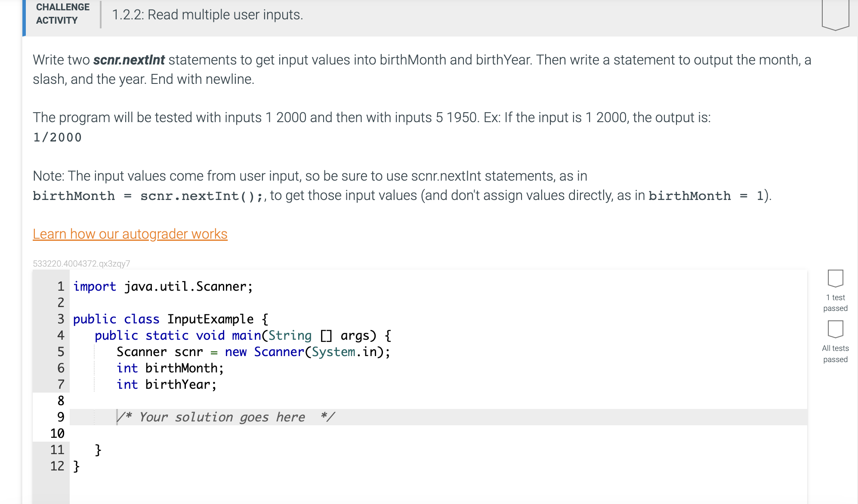This screenshot has width=858, height=504.
Task: Click the closing brace on line 12
Action: 77,465
